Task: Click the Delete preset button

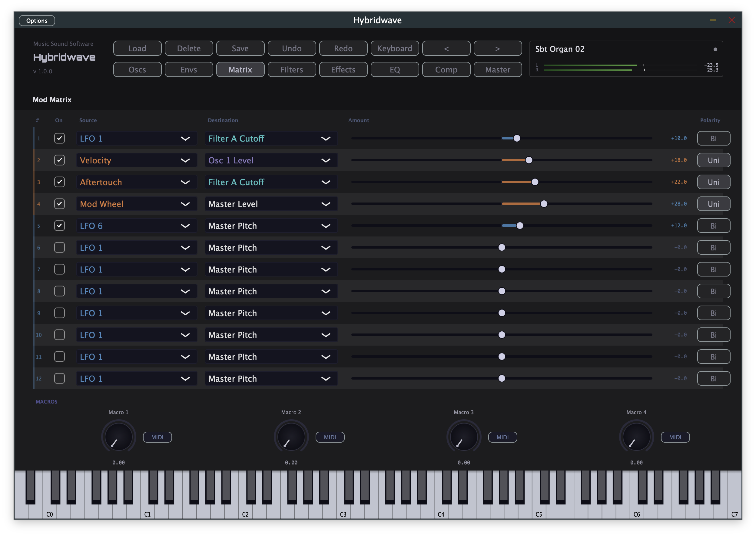Action: pos(189,49)
